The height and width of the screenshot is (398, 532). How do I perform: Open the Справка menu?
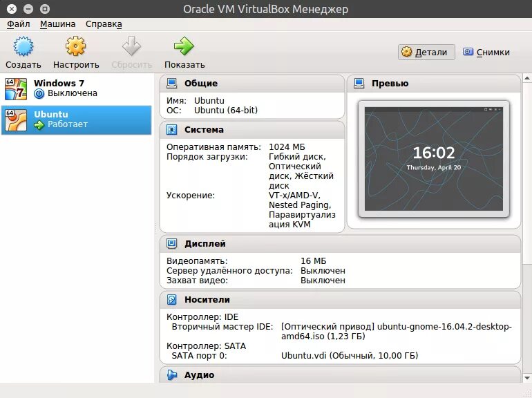(x=104, y=24)
